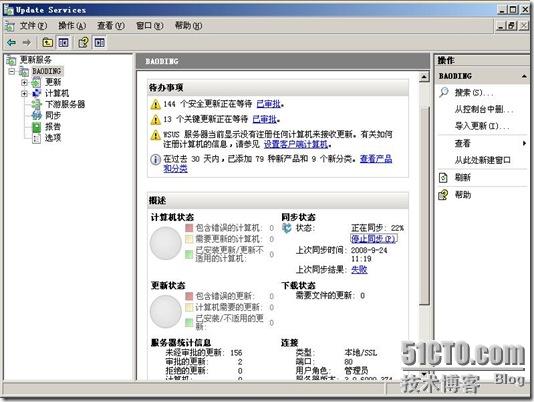Click the computer status pie chart
The image size is (534, 402).
[x=166, y=243]
